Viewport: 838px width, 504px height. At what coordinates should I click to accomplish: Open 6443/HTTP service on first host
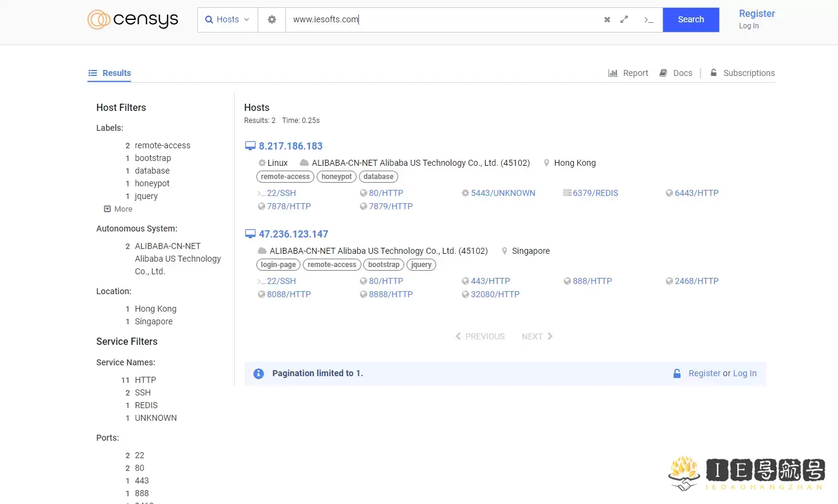point(693,193)
